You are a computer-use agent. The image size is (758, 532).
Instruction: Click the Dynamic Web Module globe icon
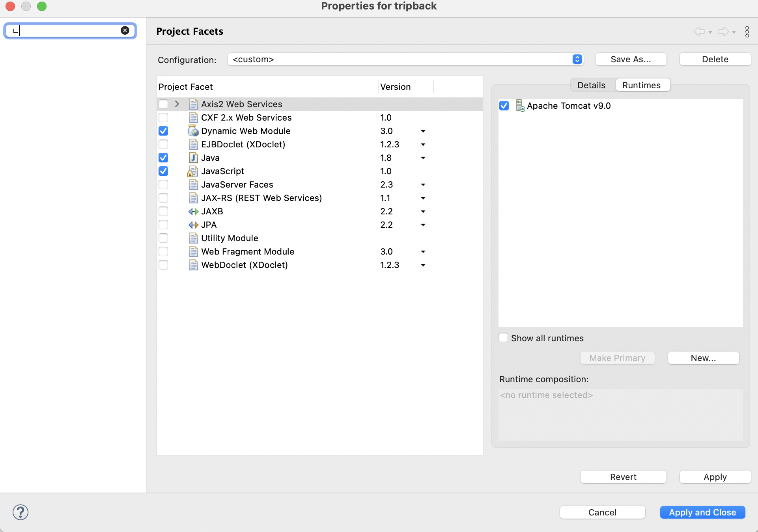coord(193,131)
